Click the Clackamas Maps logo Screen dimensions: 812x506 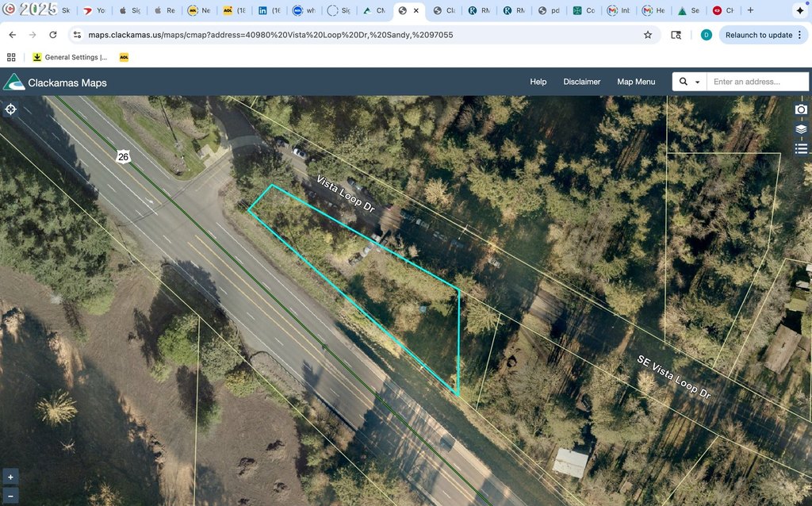point(55,82)
